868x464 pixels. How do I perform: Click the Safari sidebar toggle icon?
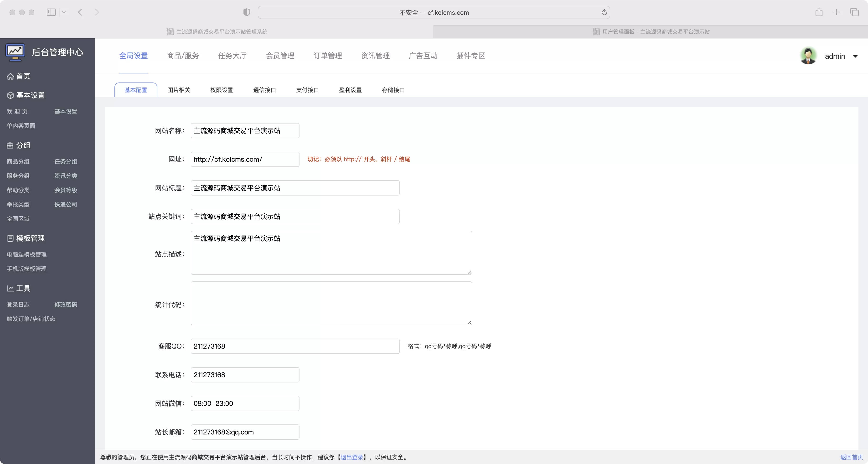tap(51, 12)
